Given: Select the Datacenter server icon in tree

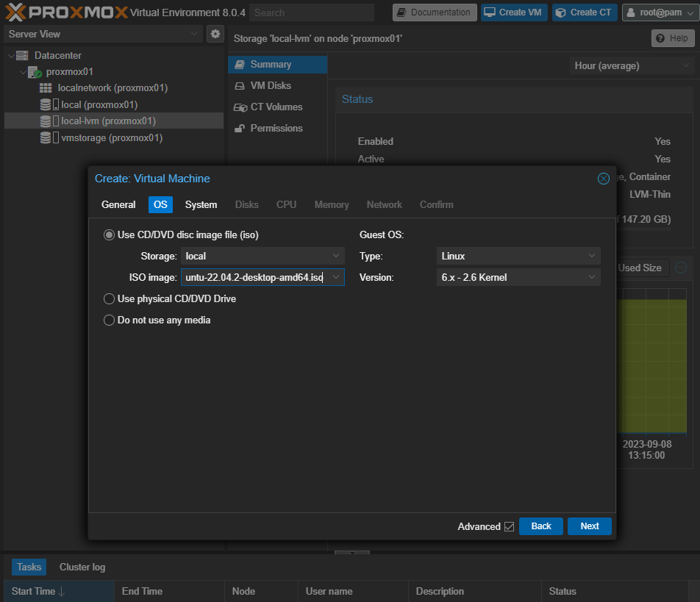Looking at the screenshot, I should click(x=22, y=56).
